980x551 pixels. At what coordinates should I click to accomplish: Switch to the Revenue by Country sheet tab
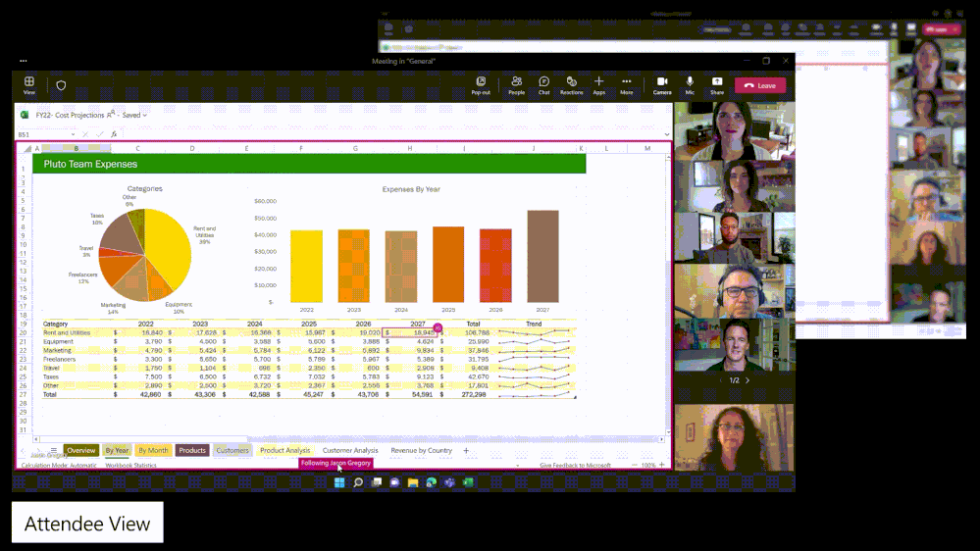pos(421,450)
